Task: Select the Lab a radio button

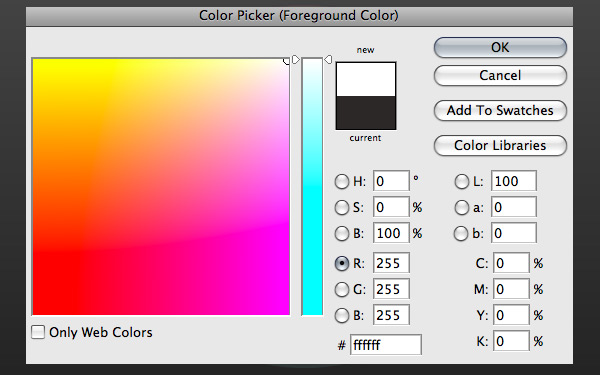Action: [x=461, y=207]
